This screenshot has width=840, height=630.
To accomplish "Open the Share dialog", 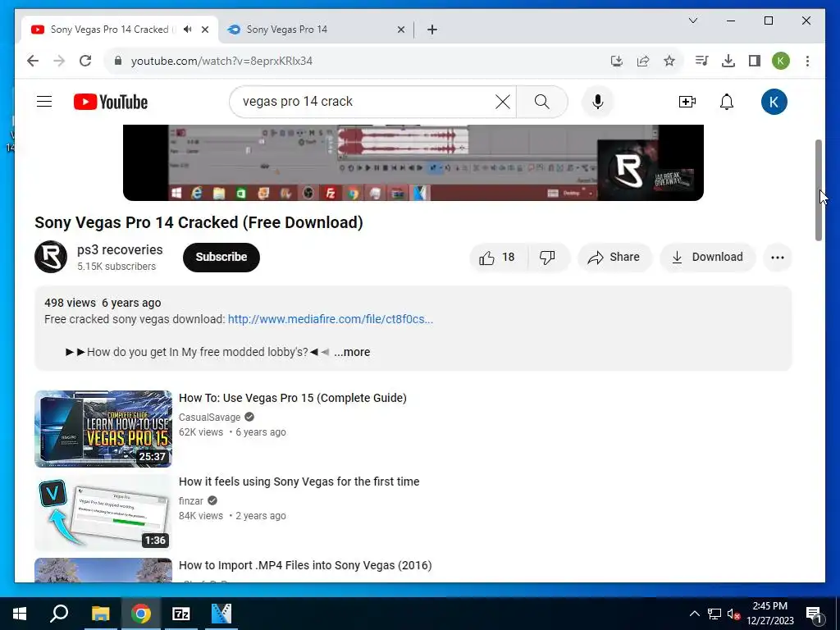I will pos(614,257).
